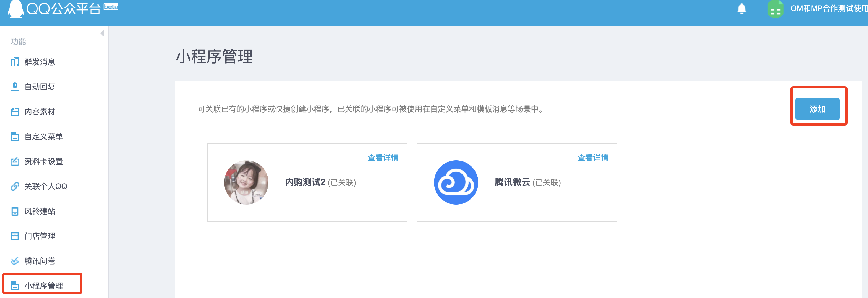Click the 自定义菜单 icon
Viewport: 868px width, 298px height.
pos(15,137)
